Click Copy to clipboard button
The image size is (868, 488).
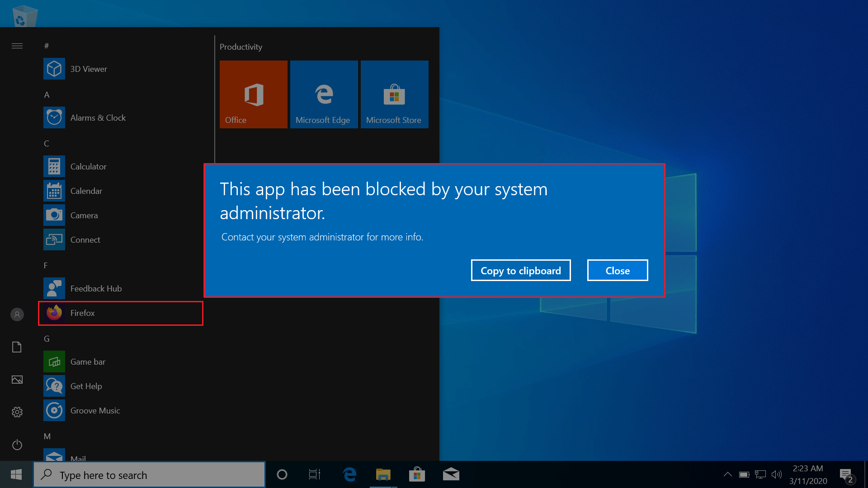tap(521, 270)
